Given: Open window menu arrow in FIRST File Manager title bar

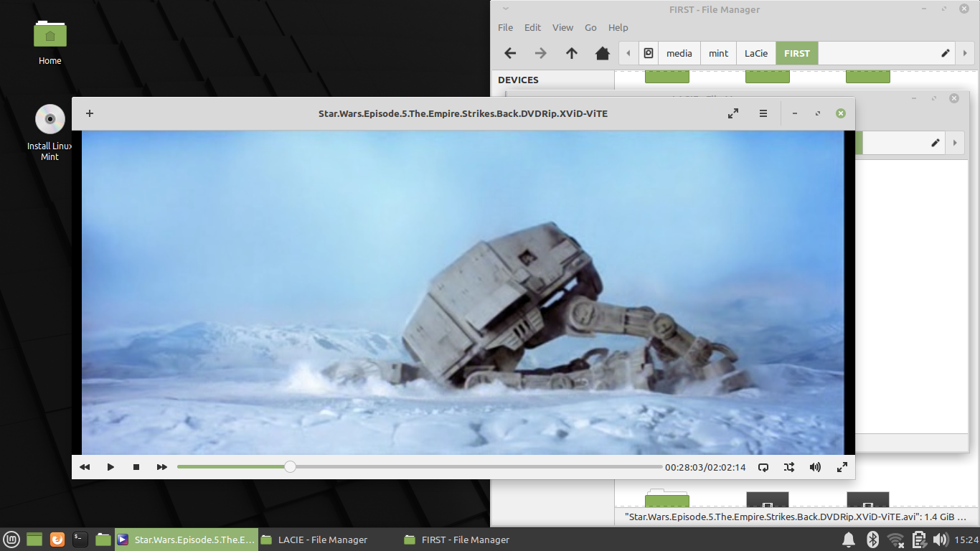Looking at the screenshot, I should click(x=506, y=9).
